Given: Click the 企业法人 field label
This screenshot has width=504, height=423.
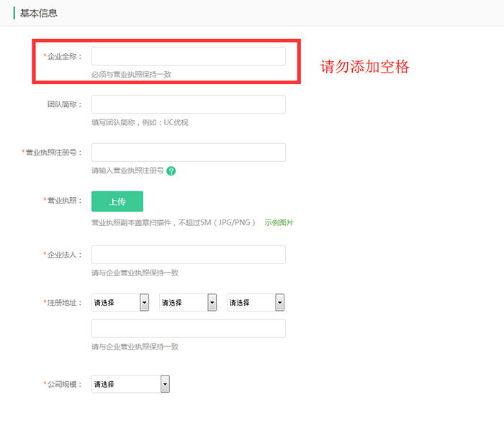Looking at the screenshot, I should tap(65, 255).
